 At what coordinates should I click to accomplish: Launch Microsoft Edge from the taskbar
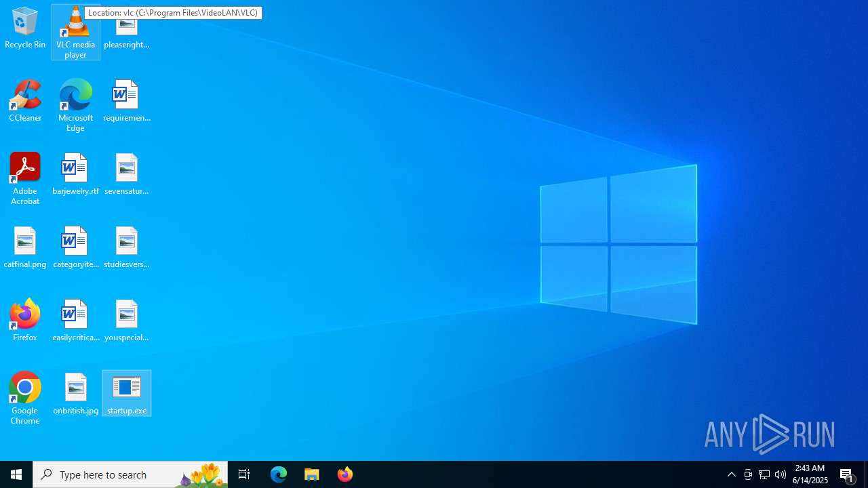(279, 474)
